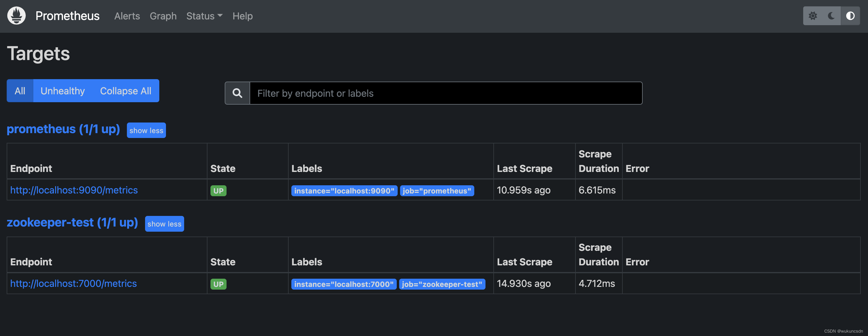Switch to the Graph page

163,16
